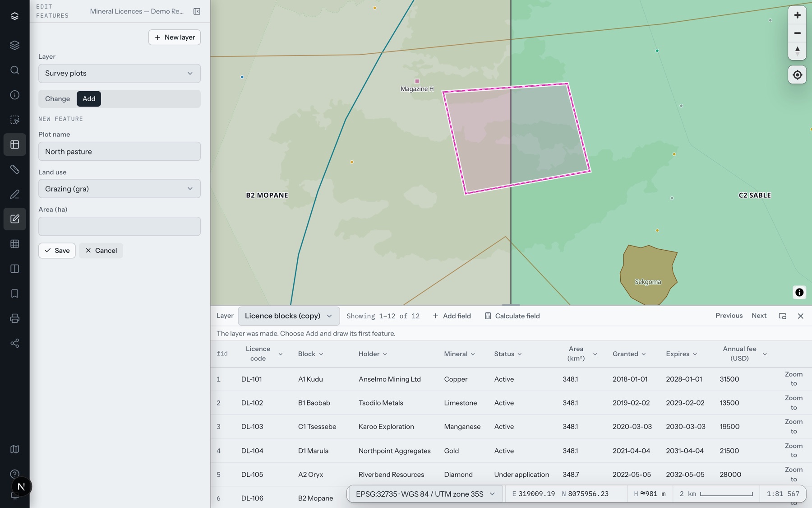
Task: Open the basemap sidebar icon
Action: (x=14, y=449)
